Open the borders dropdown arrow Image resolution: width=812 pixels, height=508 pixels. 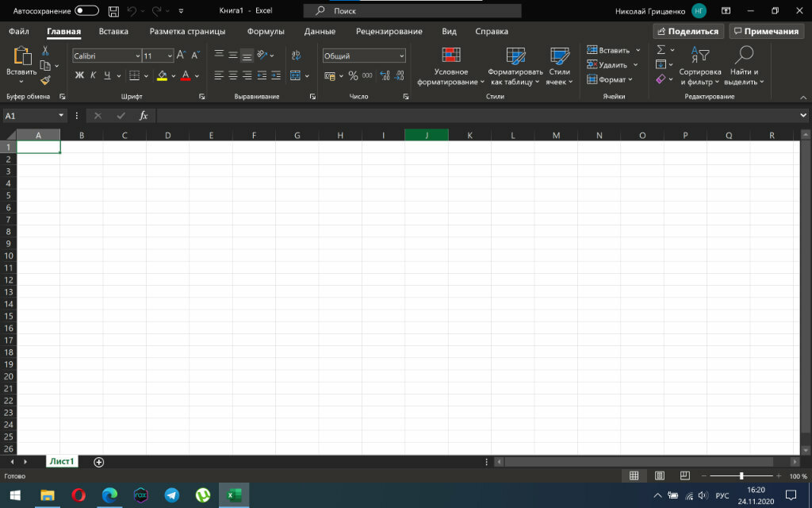tap(146, 76)
